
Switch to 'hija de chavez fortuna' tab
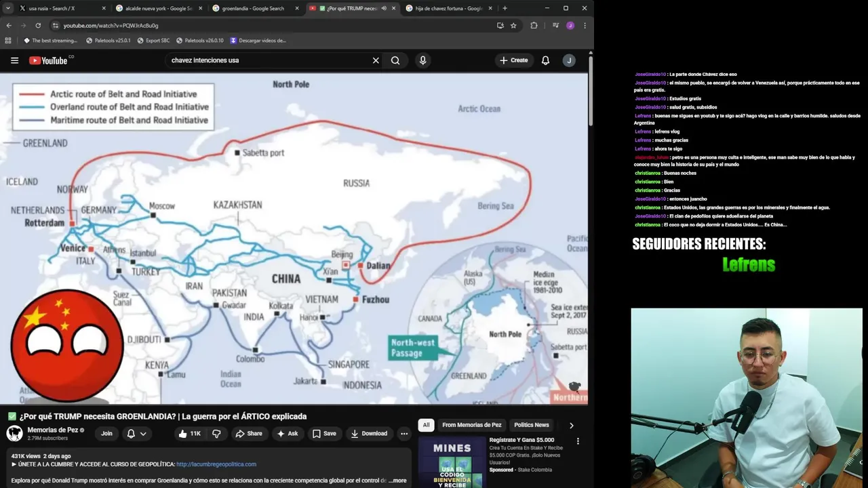click(448, 8)
